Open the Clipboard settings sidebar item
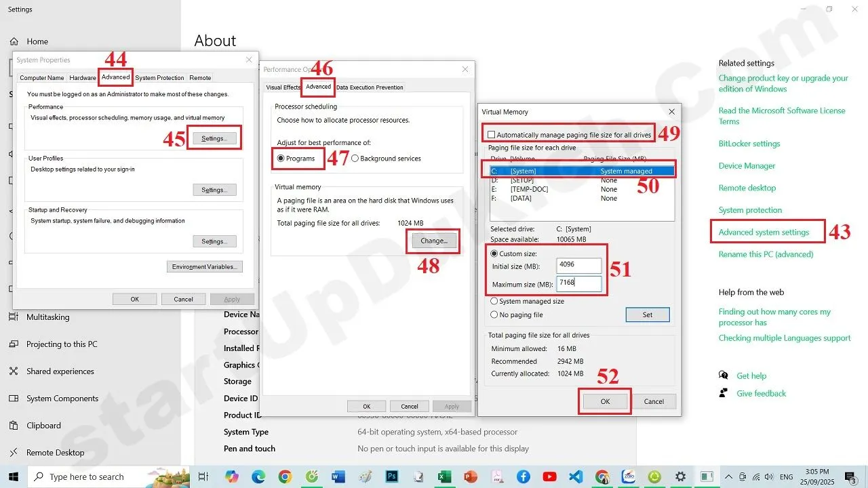868x488 pixels. [x=43, y=426]
